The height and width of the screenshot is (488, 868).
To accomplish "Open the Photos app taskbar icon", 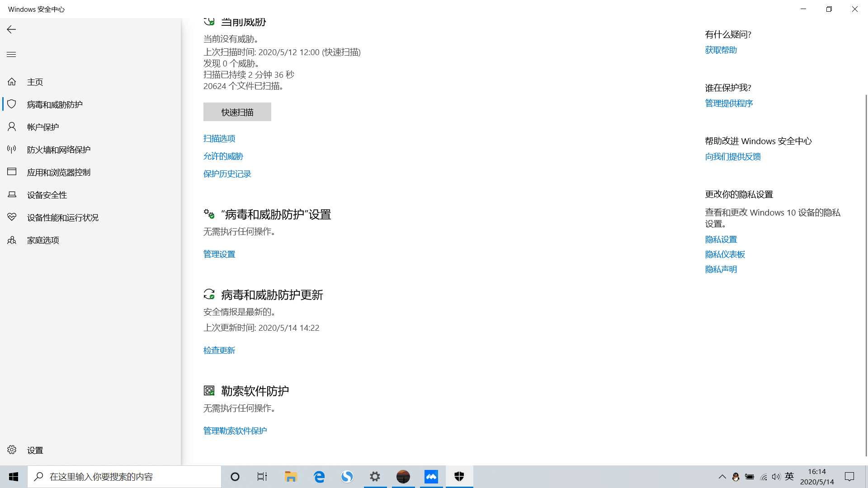I will tap(431, 477).
